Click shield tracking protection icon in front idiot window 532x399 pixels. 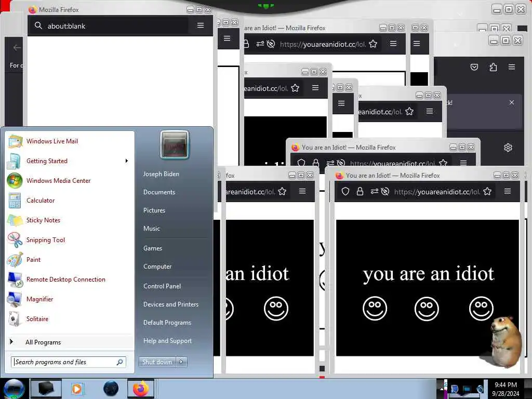[x=345, y=191]
